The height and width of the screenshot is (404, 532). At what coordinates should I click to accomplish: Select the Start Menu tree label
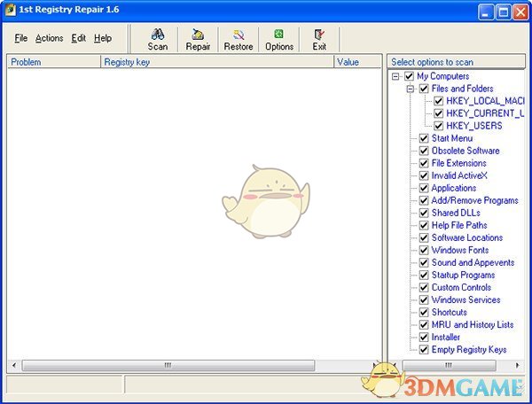pos(452,138)
